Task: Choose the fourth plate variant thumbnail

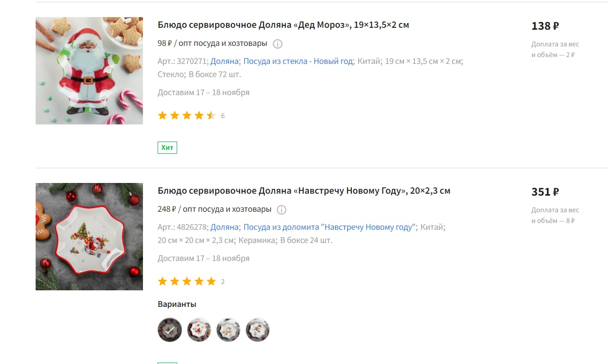Action: [x=258, y=330]
